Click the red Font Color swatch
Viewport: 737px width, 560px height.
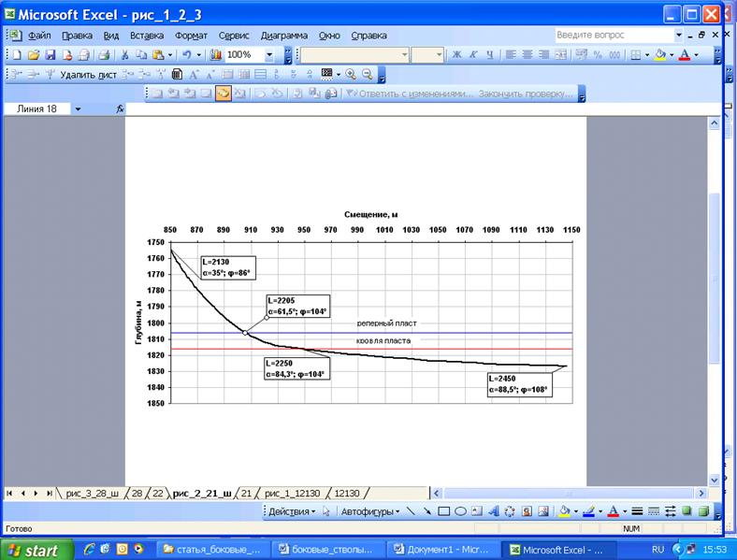click(x=686, y=55)
